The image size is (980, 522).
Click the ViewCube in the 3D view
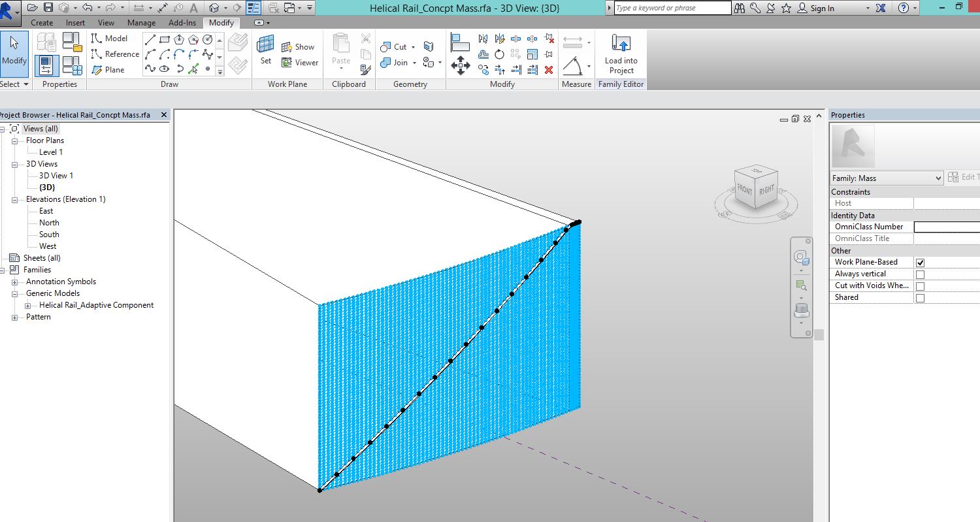pyautogui.click(x=756, y=188)
